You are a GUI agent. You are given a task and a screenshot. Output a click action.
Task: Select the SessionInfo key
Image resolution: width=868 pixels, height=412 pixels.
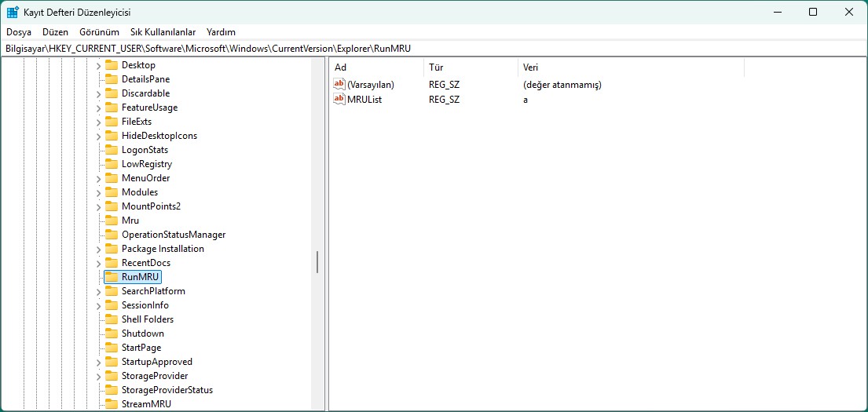pyautogui.click(x=145, y=305)
